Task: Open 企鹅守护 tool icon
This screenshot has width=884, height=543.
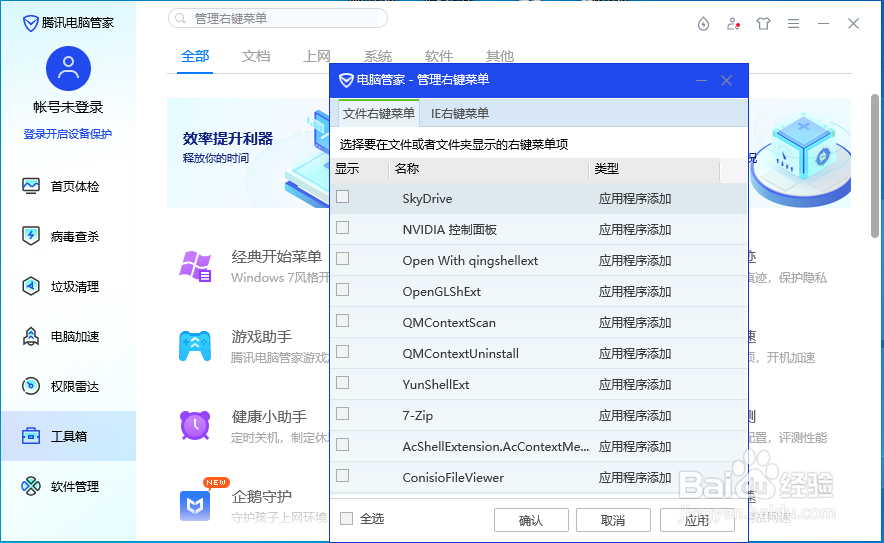Action: (x=195, y=505)
